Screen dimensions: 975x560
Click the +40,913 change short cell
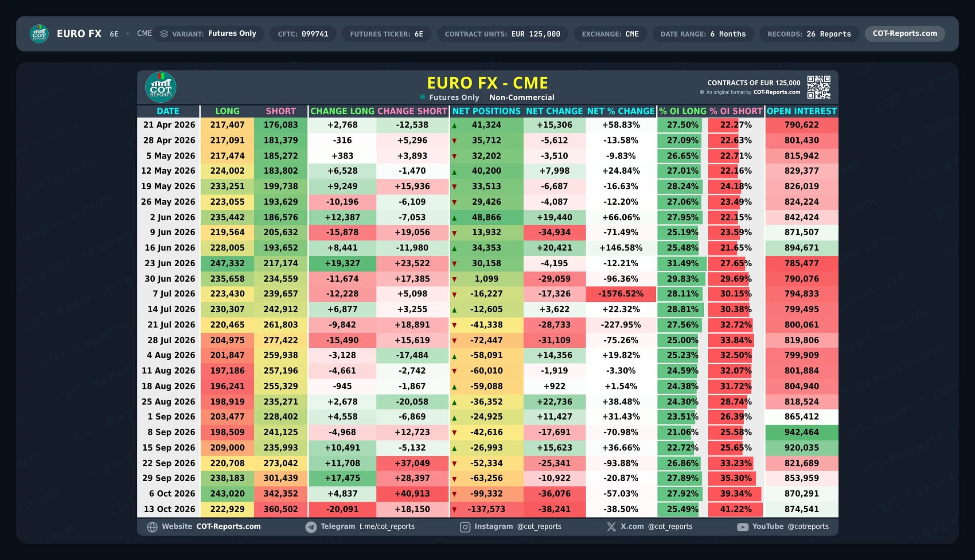[412, 494]
